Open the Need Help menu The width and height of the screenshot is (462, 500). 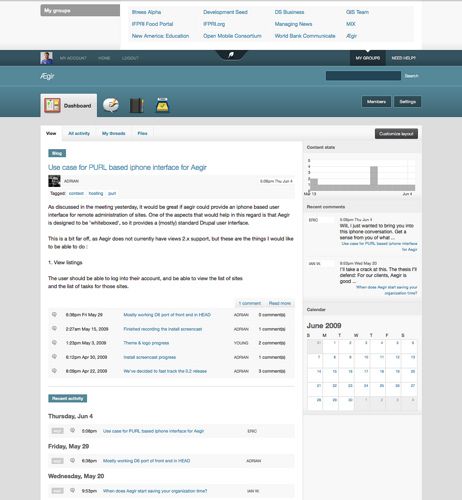403,58
